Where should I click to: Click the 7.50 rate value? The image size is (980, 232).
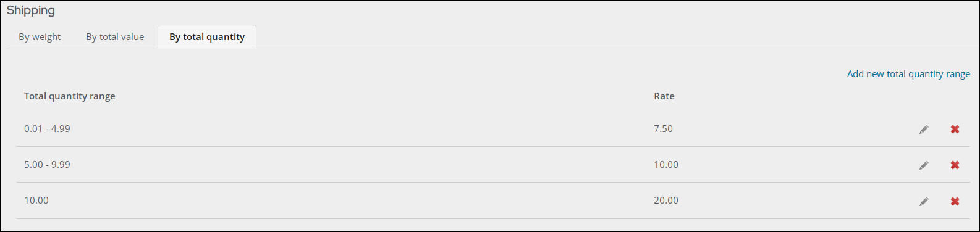pos(663,129)
